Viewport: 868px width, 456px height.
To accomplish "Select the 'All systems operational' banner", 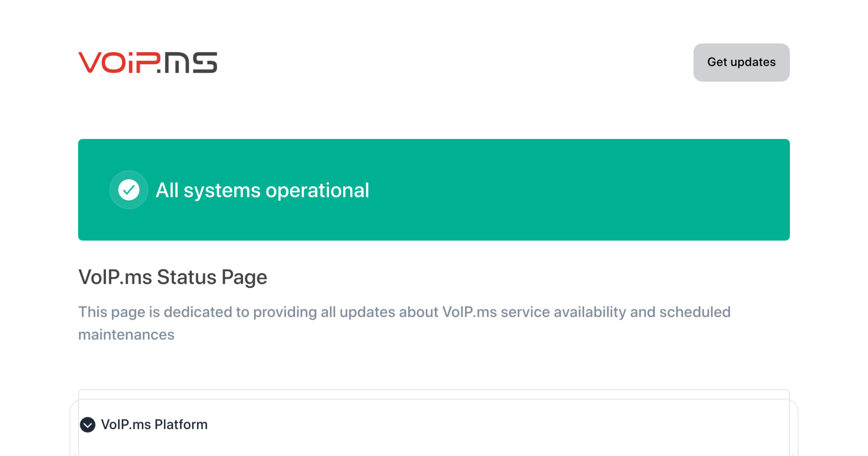I will [434, 190].
